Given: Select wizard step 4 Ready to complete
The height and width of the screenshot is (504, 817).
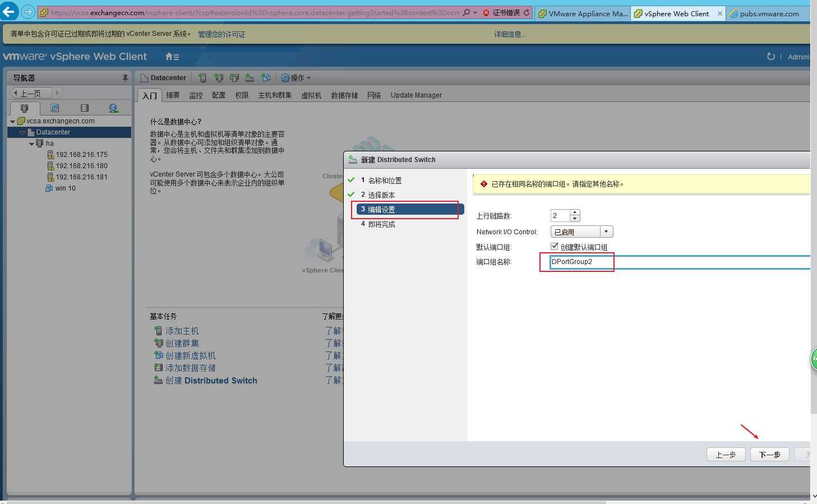Looking at the screenshot, I should (378, 224).
